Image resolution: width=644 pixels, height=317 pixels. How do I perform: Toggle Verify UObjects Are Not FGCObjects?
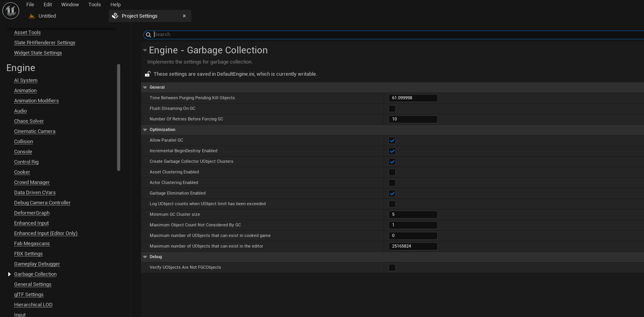point(392,268)
